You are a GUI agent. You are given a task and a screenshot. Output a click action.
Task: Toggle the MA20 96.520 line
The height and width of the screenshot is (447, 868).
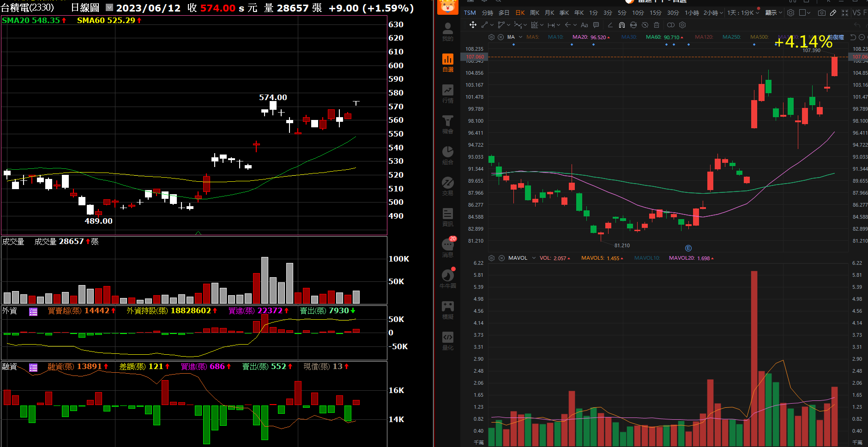click(x=591, y=37)
